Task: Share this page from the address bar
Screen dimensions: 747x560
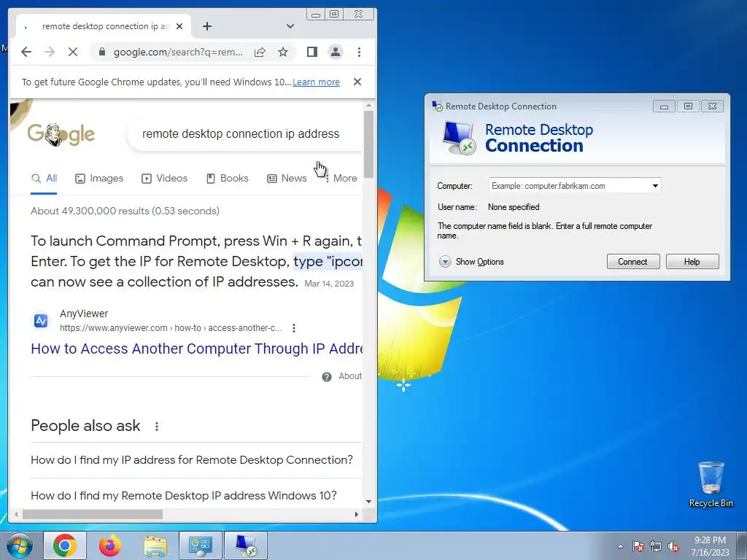Action: 260,52
